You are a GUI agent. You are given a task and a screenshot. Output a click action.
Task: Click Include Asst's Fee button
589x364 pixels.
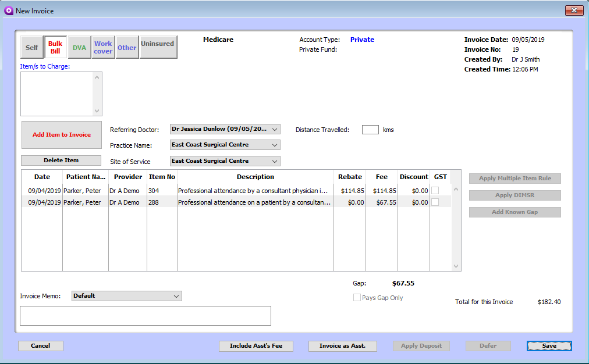click(256, 346)
